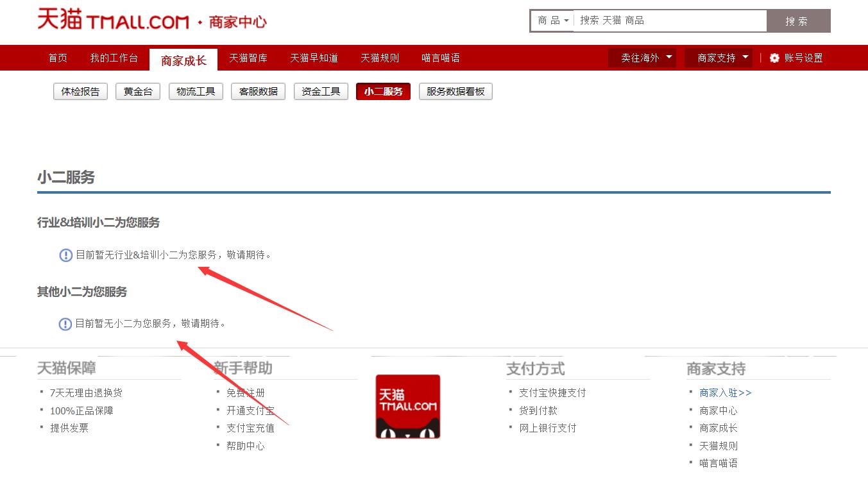Expand the 卖往海外 dropdown

tap(642, 57)
